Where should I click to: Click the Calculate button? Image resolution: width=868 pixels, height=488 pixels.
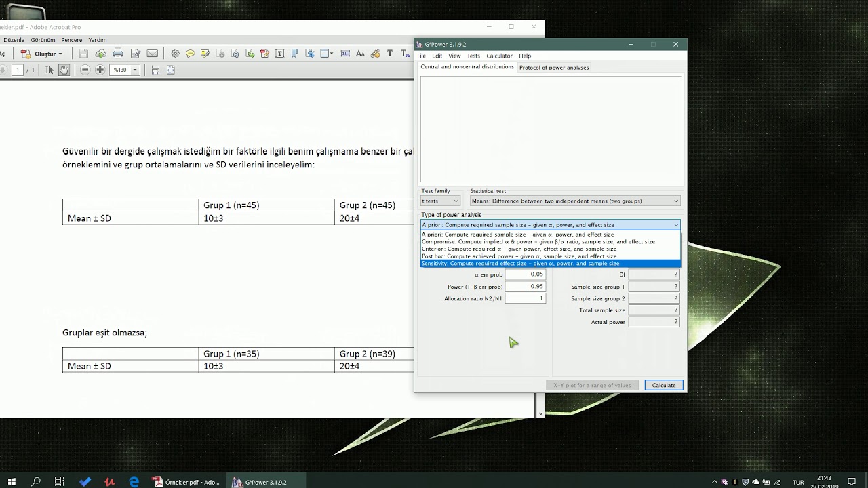[x=664, y=385]
